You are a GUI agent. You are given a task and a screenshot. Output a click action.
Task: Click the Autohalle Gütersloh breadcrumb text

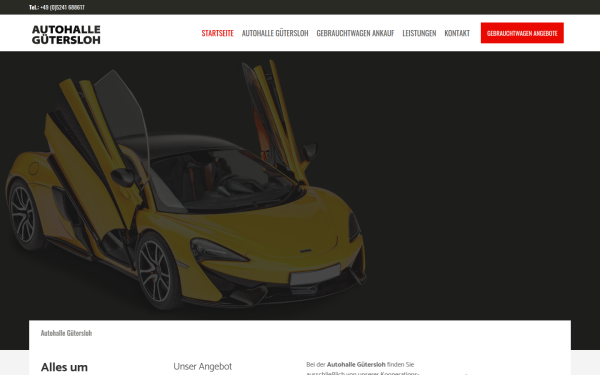tap(66, 333)
